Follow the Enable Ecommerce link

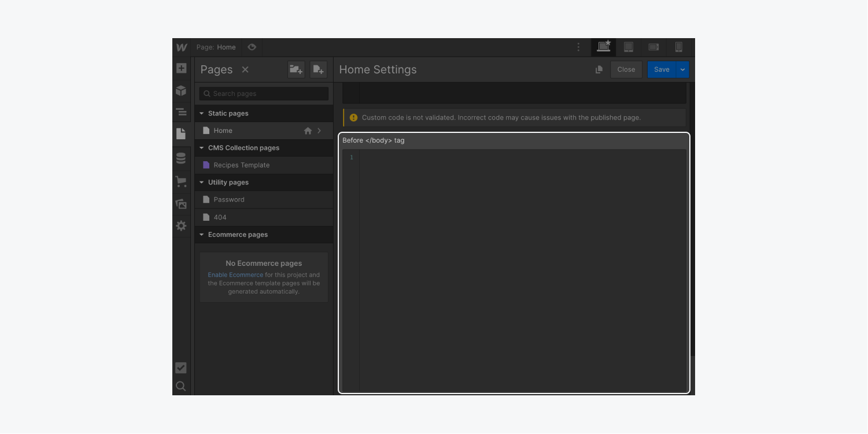pos(235,275)
